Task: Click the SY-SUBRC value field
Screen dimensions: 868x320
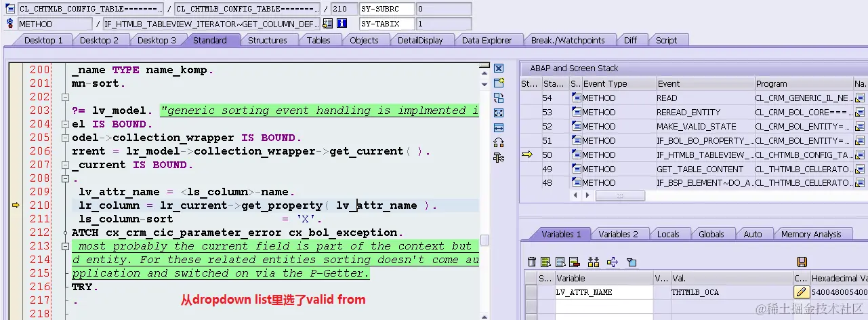Action: pyautogui.click(x=444, y=9)
